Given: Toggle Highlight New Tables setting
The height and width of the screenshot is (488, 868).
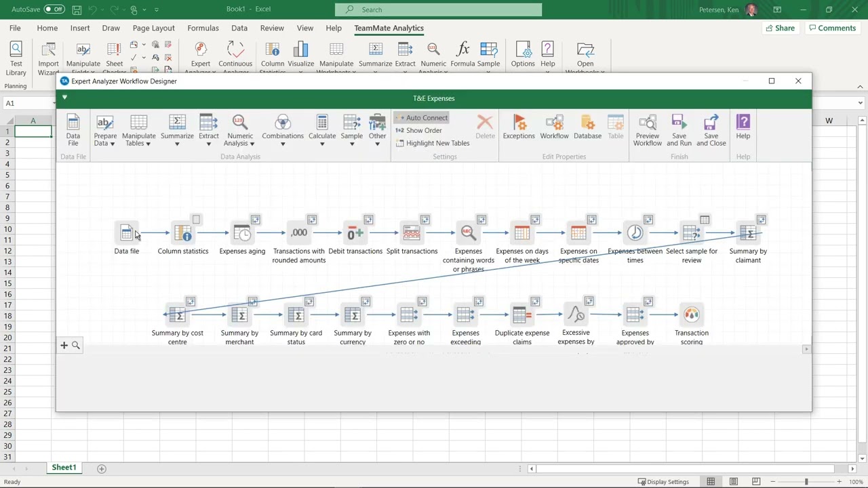Looking at the screenshot, I should (x=433, y=143).
